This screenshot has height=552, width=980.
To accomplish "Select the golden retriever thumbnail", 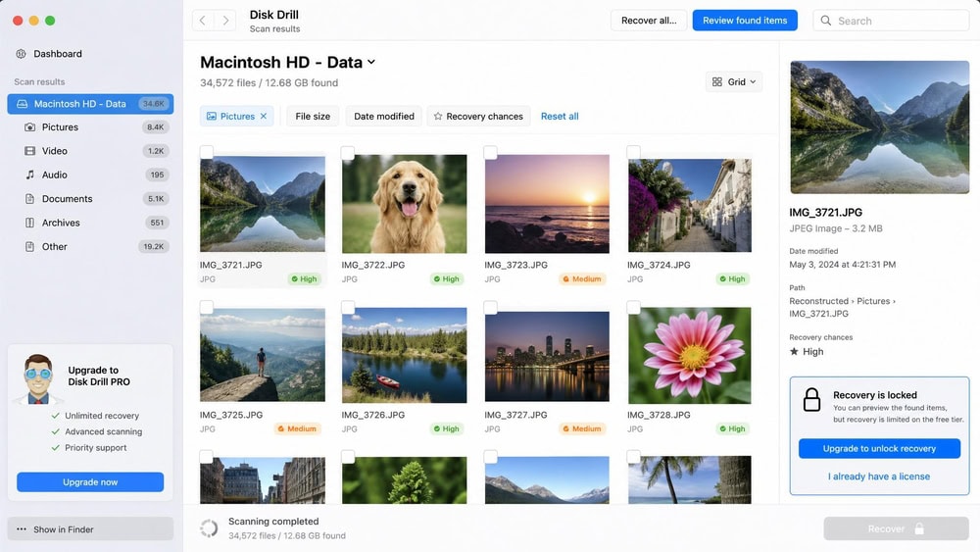I will [405, 204].
